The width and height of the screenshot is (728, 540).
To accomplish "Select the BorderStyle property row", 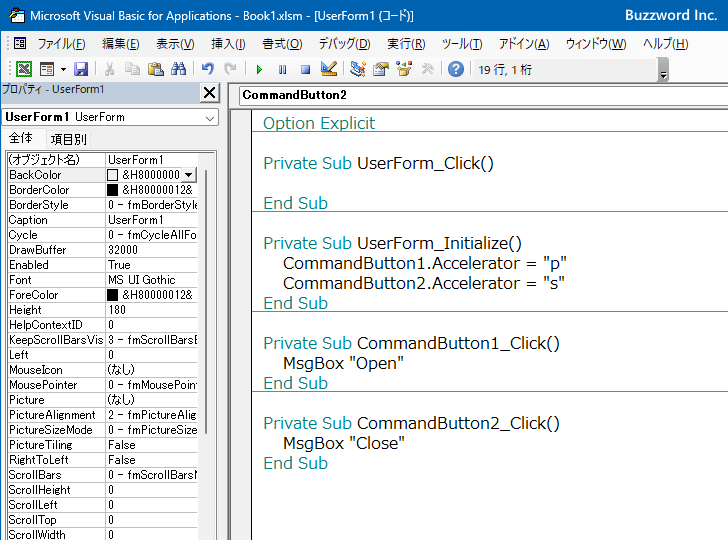I will 102,205.
